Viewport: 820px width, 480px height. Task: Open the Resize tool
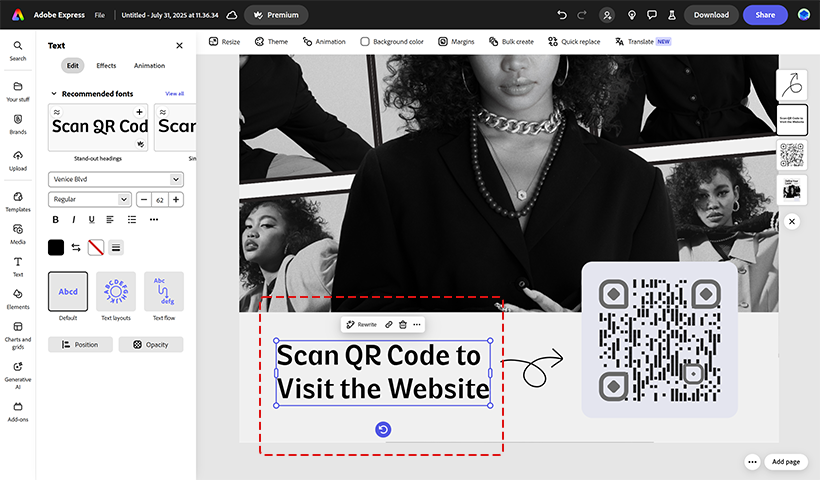pos(224,41)
